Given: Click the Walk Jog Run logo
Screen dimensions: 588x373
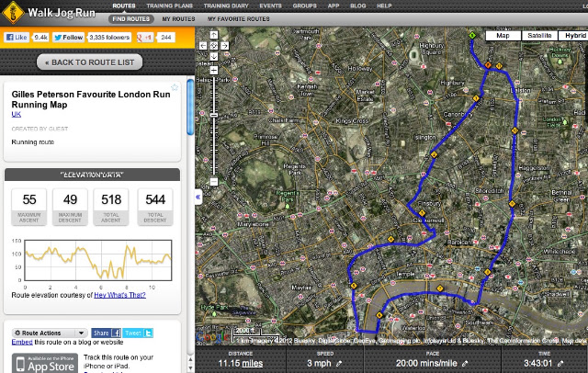Looking at the screenshot, I should tap(49, 13).
